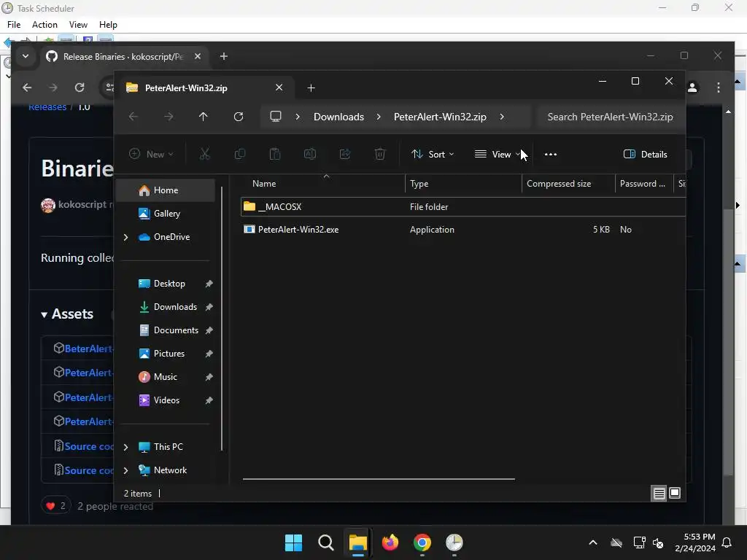This screenshot has height=560, width=747.
Task: Open notification bell in system tray
Action: tap(727, 542)
